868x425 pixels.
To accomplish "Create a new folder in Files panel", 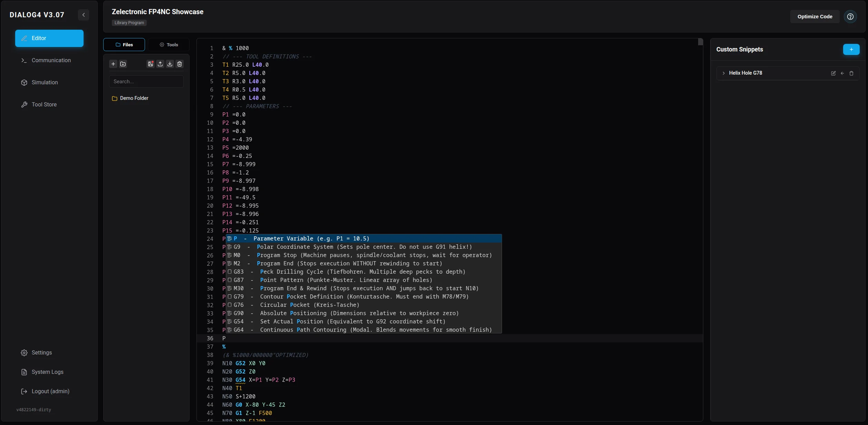I will coord(123,64).
